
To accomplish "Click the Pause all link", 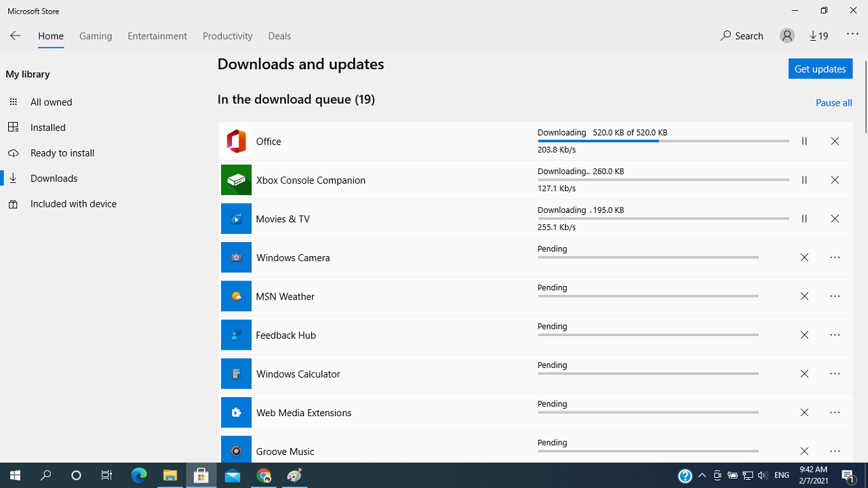I will 833,103.
